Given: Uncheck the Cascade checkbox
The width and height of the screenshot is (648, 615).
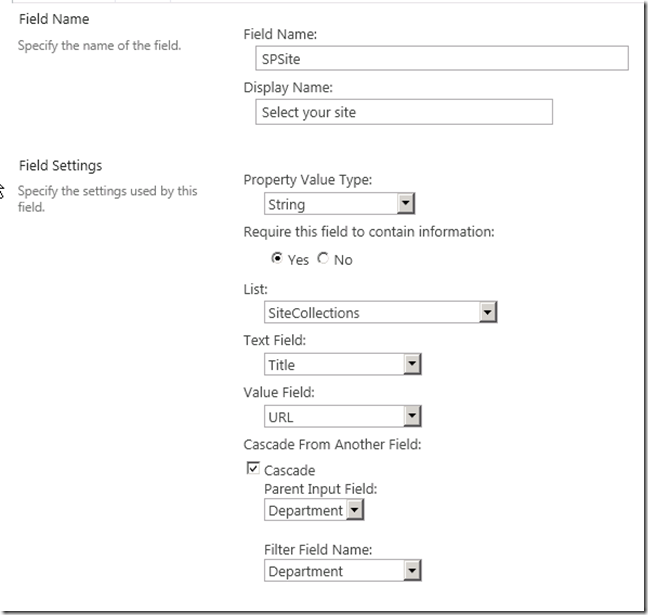Looking at the screenshot, I should click(253, 468).
